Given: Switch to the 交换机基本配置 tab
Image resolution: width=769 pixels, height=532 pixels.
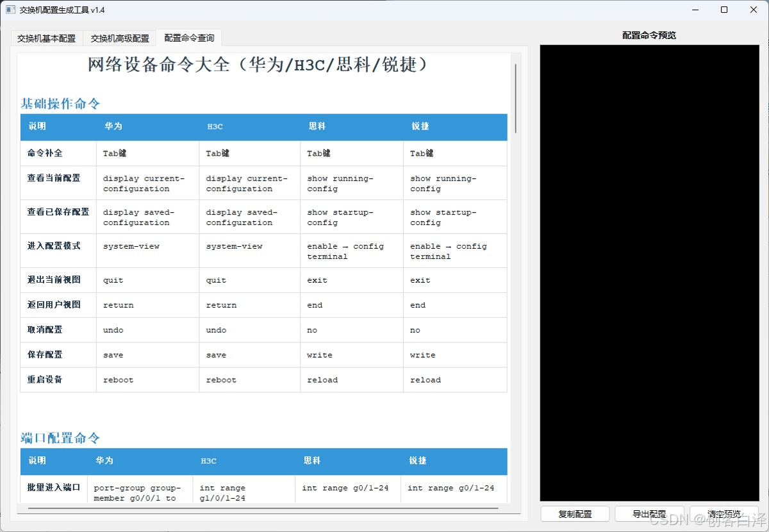Looking at the screenshot, I should point(47,38).
